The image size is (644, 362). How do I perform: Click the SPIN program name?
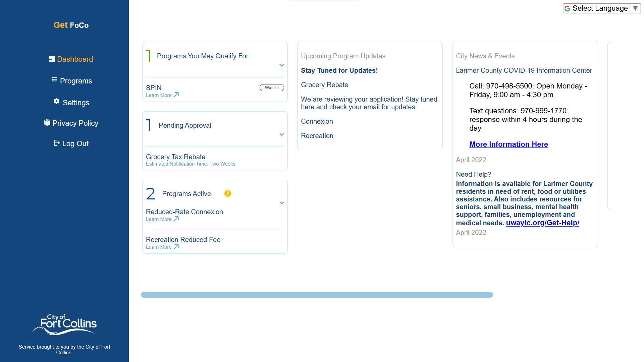154,88
